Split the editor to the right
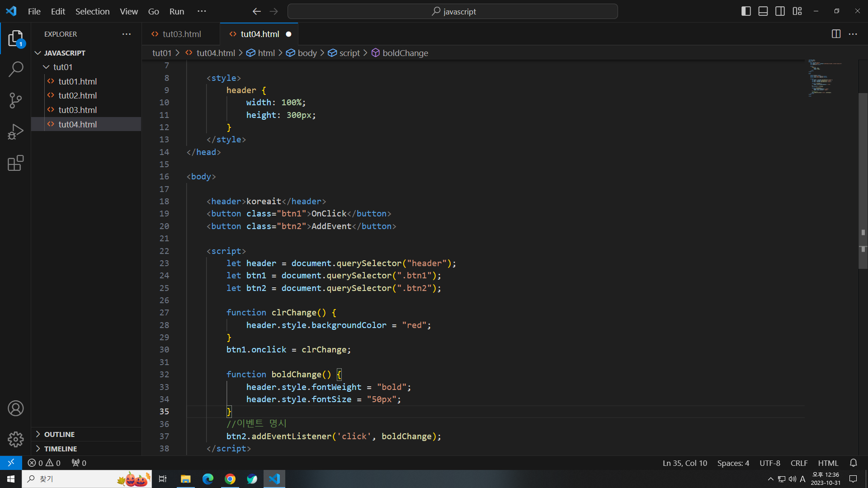This screenshot has height=488, width=868. [x=836, y=34]
